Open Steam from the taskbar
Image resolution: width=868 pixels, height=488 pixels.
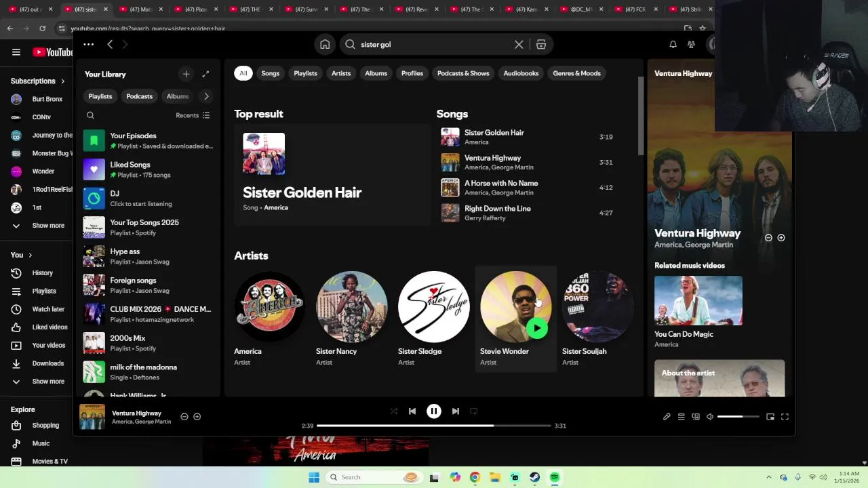click(x=535, y=477)
